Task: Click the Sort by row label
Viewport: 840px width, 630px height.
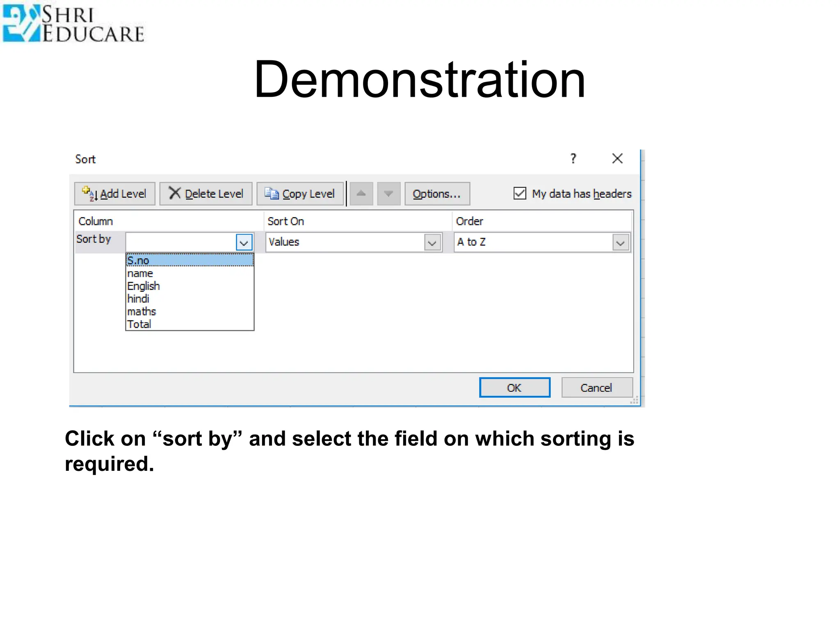Action: click(x=94, y=239)
